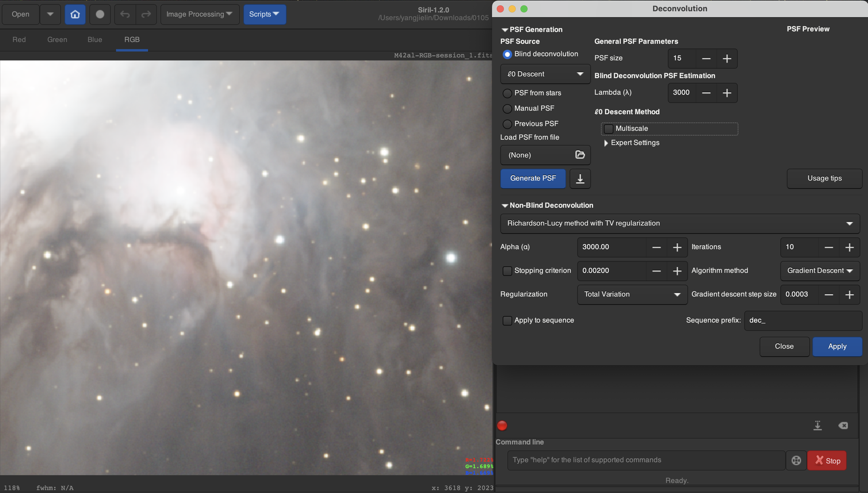The image size is (868, 493).
Task: Select the PSF from stars option
Action: (x=507, y=93)
